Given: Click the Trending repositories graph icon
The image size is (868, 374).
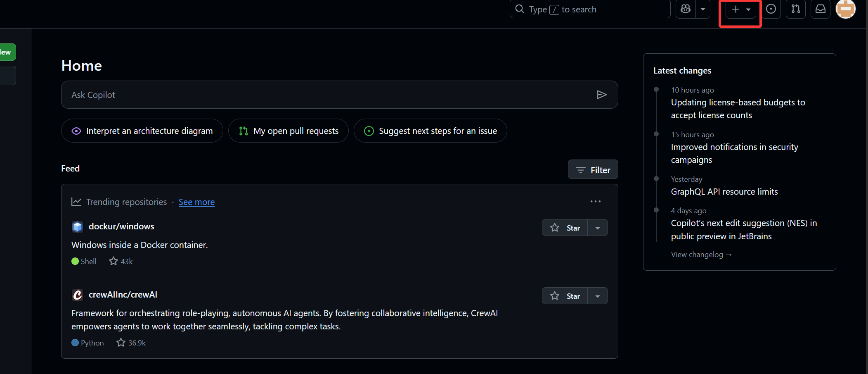Looking at the screenshot, I should click(x=76, y=202).
